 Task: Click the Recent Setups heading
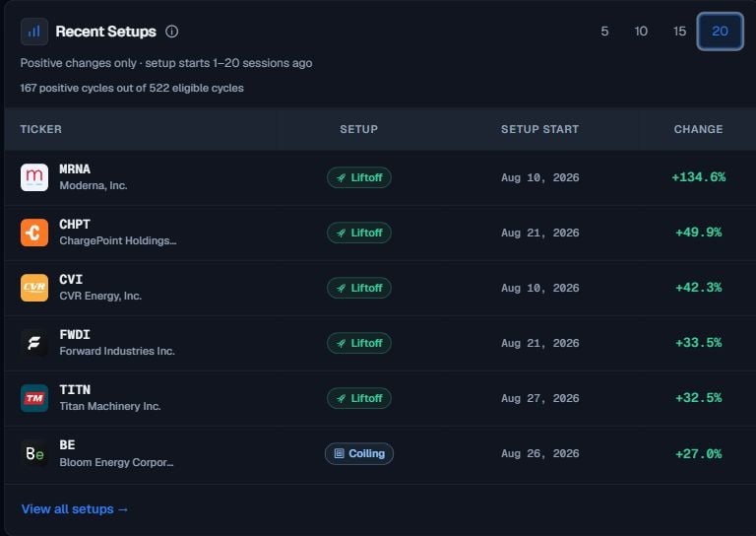[105, 32]
